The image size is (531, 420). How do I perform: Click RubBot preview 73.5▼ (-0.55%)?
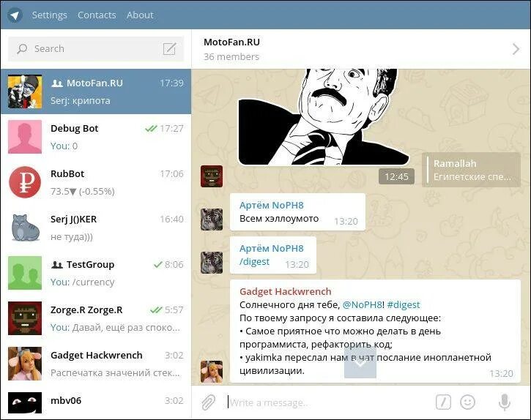83,191
